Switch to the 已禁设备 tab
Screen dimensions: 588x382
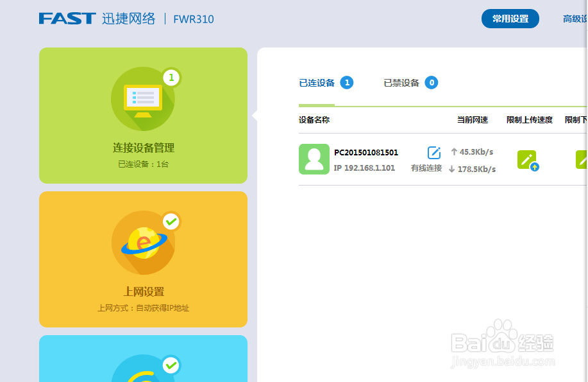[401, 83]
